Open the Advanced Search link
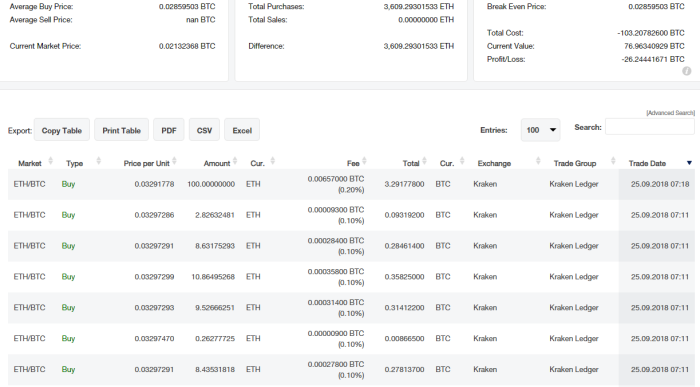The width and height of the screenshot is (700, 387). pyautogui.click(x=670, y=113)
